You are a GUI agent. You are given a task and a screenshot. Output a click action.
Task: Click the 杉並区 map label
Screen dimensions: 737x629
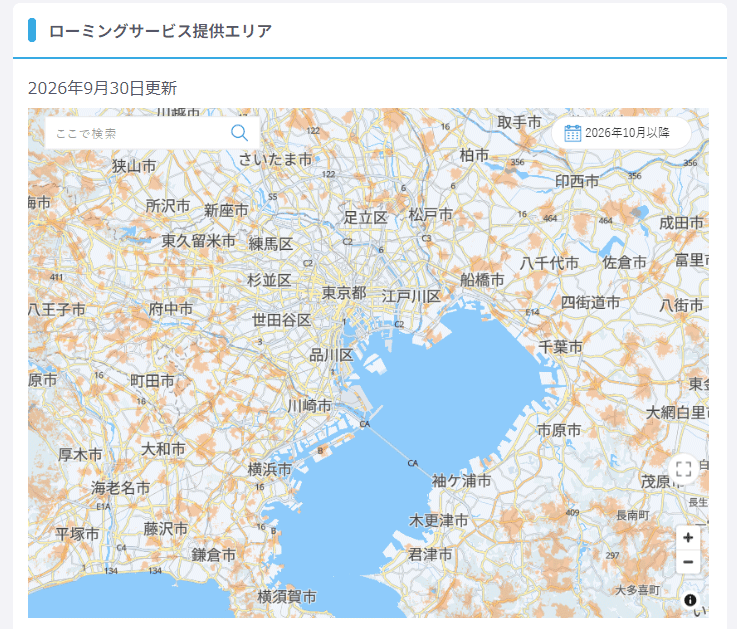269,280
